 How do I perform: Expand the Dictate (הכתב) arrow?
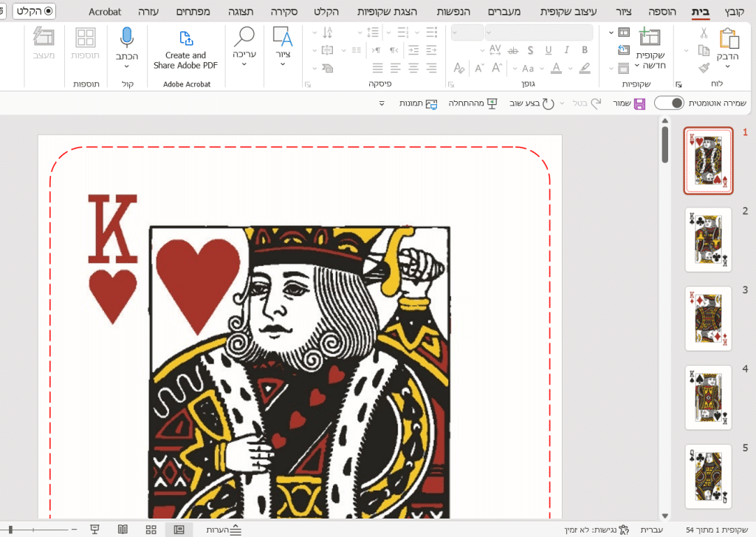point(126,66)
